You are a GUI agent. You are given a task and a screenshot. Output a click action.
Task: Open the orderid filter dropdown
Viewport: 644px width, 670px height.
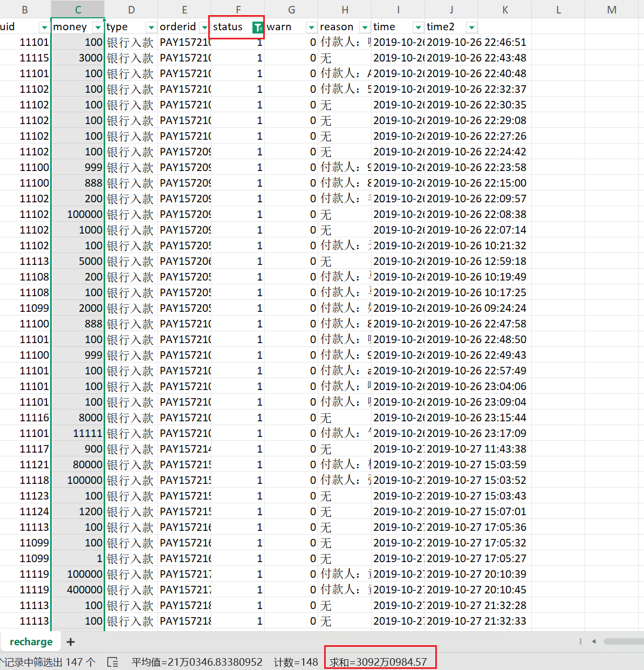(x=204, y=28)
